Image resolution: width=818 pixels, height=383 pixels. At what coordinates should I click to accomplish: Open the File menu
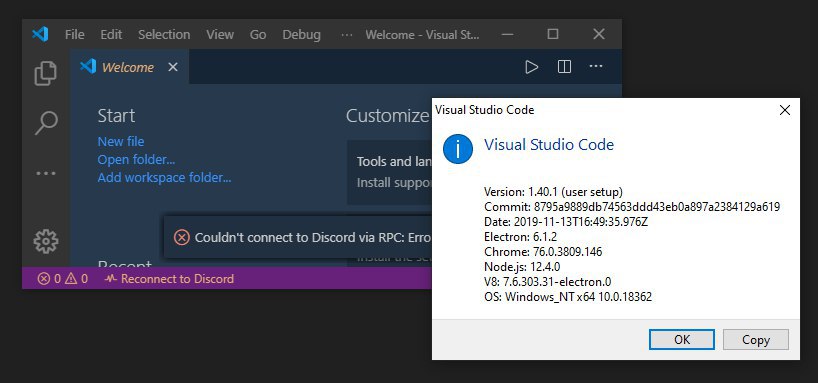click(75, 34)
